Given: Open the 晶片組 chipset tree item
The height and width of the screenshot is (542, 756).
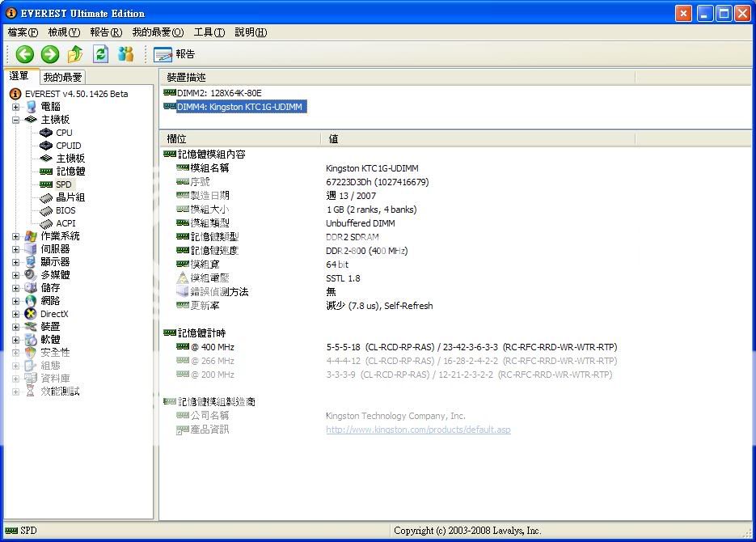Looking at the screenshot, I should tap(70, 197).
